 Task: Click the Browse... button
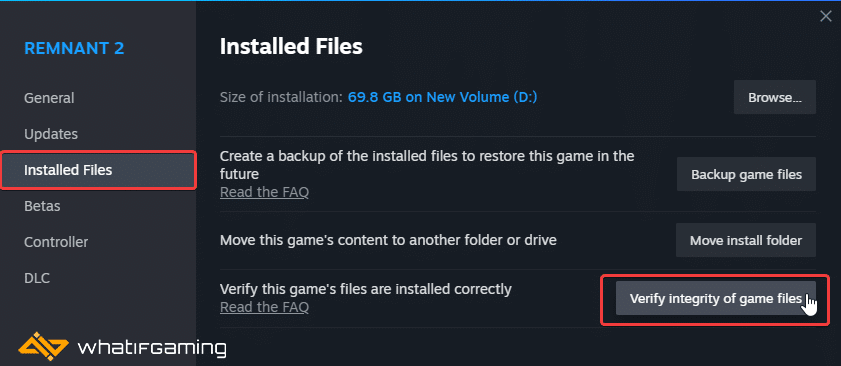(x=774, y=97)
